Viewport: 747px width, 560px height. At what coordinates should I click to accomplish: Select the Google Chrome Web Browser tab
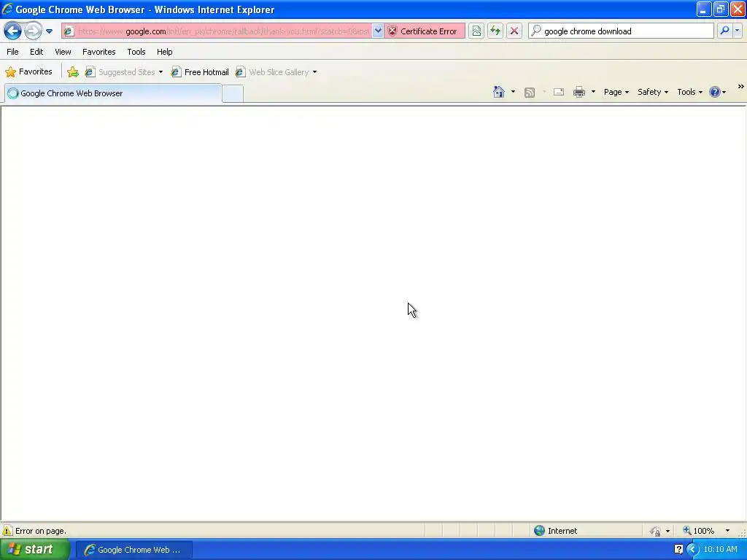pos(113,93)
